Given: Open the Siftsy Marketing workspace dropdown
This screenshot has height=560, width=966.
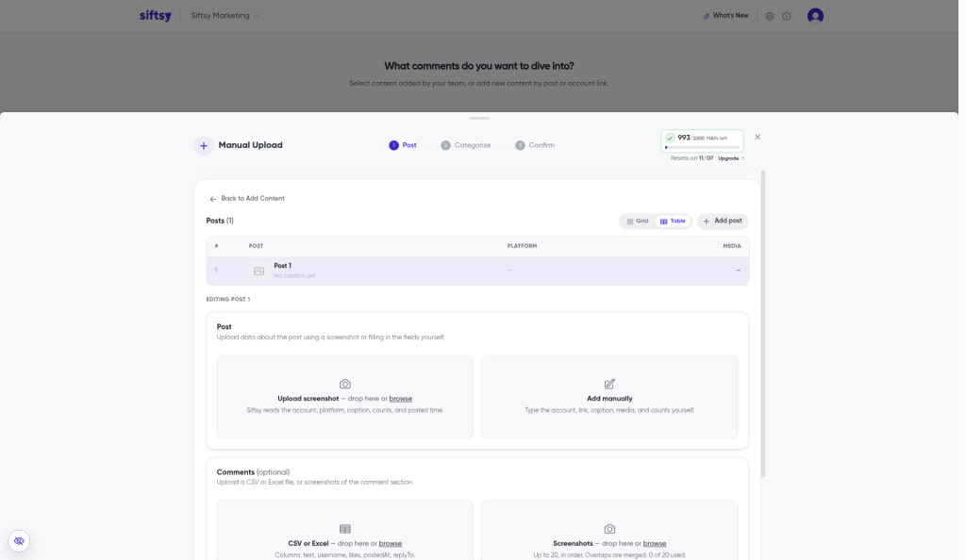Looking at the screenshot, I should [x=225, y=15].
